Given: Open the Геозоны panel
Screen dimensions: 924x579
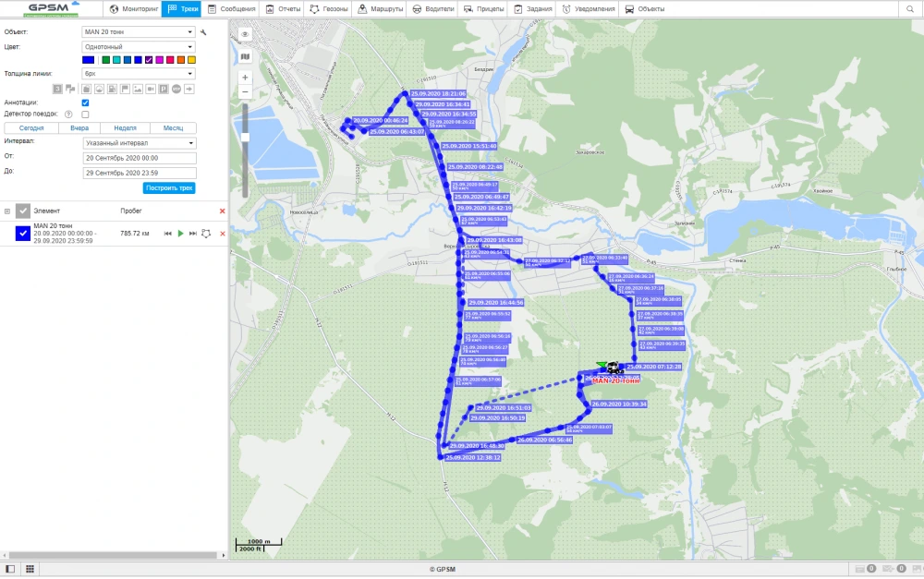Looking at the screenshot, I should pos(328,9).
